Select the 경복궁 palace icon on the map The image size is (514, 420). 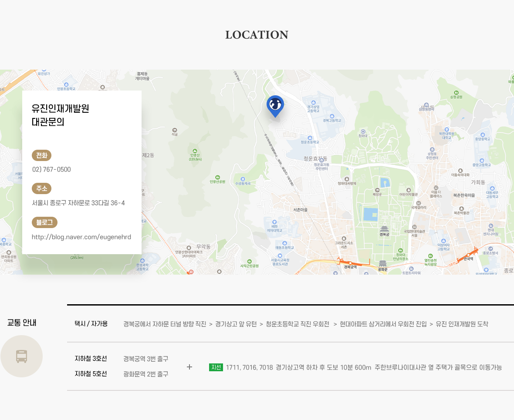click(x=384, y=228)
